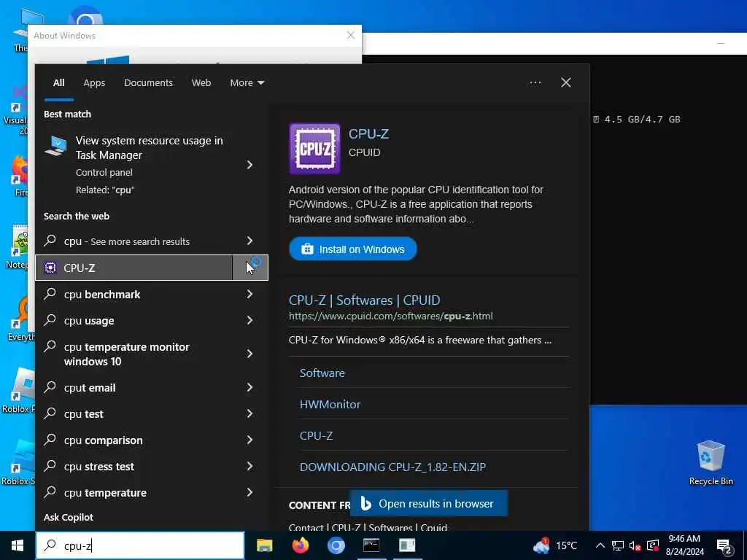Click the CPU-Z title heading in preview
The image size is (747, 560).
tap(368, 134)
